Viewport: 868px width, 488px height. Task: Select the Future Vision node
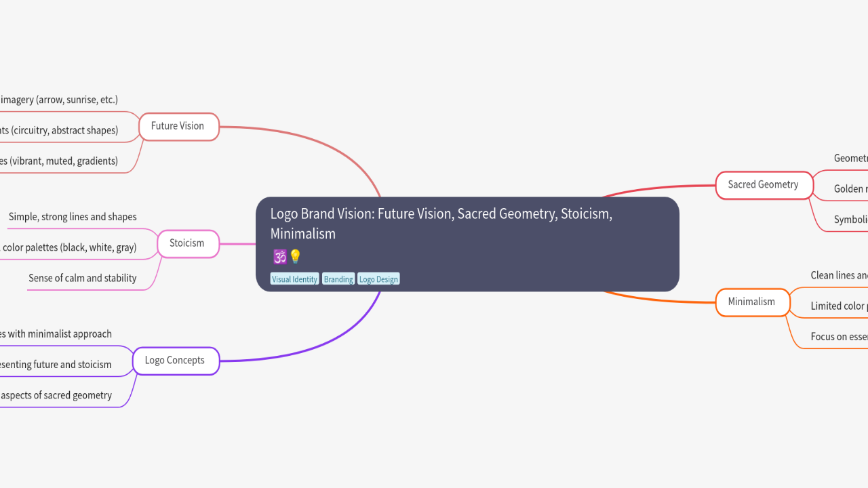click(179, 126)
